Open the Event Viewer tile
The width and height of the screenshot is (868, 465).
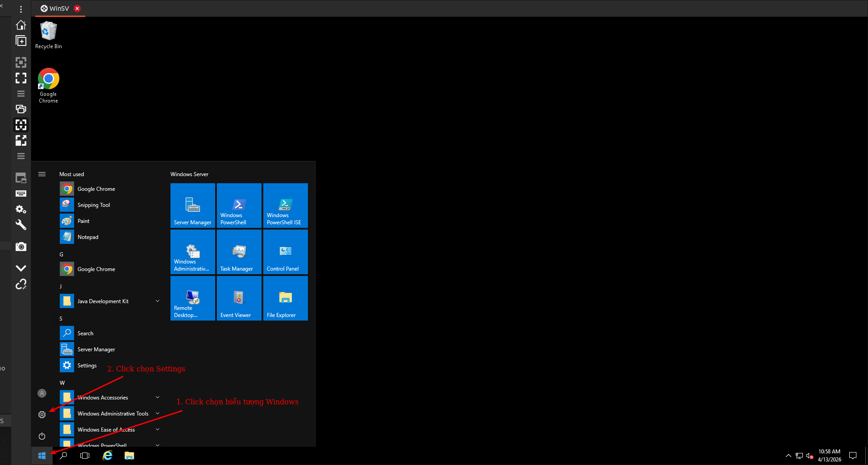click(x=239, y=298)
